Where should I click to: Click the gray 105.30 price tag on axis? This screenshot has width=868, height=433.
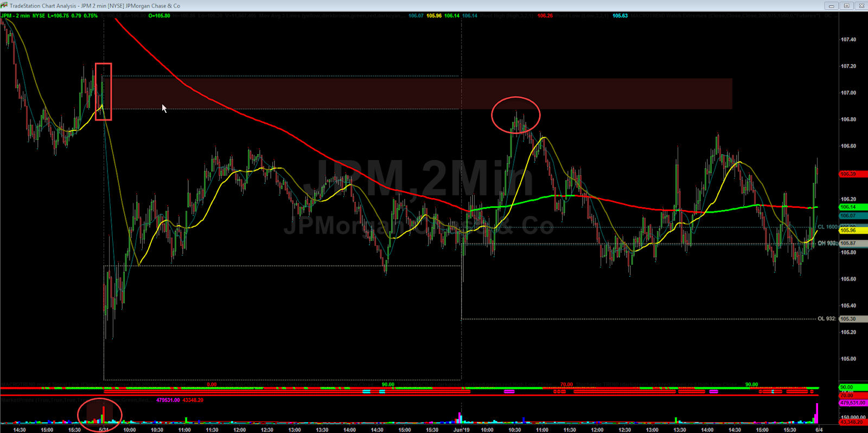[x=853, y=319]
